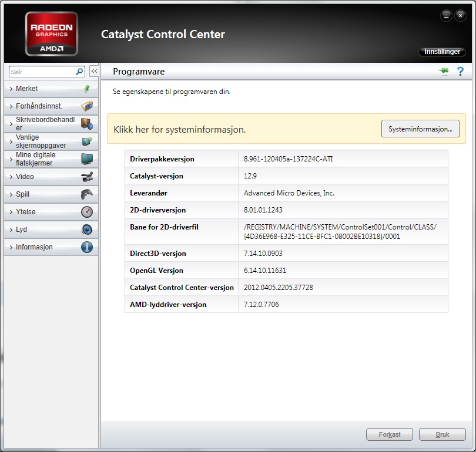Expand the Forhåndsinnst. chevron
The height and width of the screenshot is (452, 476).
click(x=11, y=106)
